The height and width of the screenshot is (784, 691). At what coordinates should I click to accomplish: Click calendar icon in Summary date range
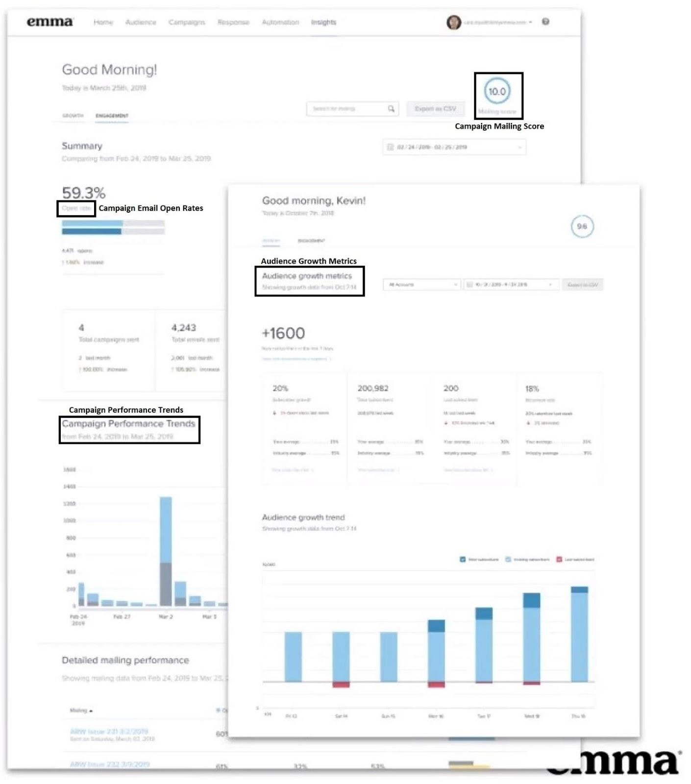[391, 147]
